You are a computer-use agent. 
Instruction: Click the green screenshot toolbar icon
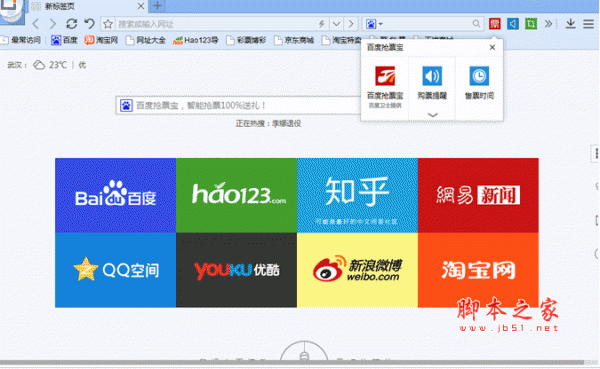point(531,24)
